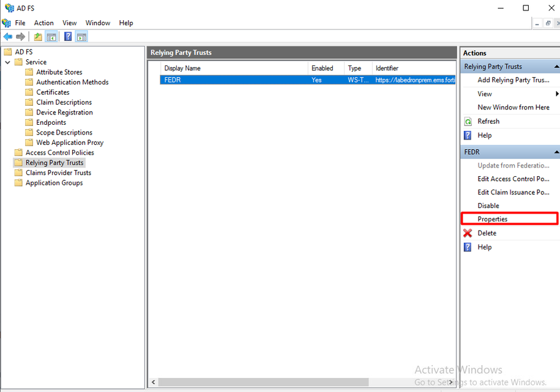Open Properties for FEDR
This screenshot has height=392, width=560.
[492, 219]
